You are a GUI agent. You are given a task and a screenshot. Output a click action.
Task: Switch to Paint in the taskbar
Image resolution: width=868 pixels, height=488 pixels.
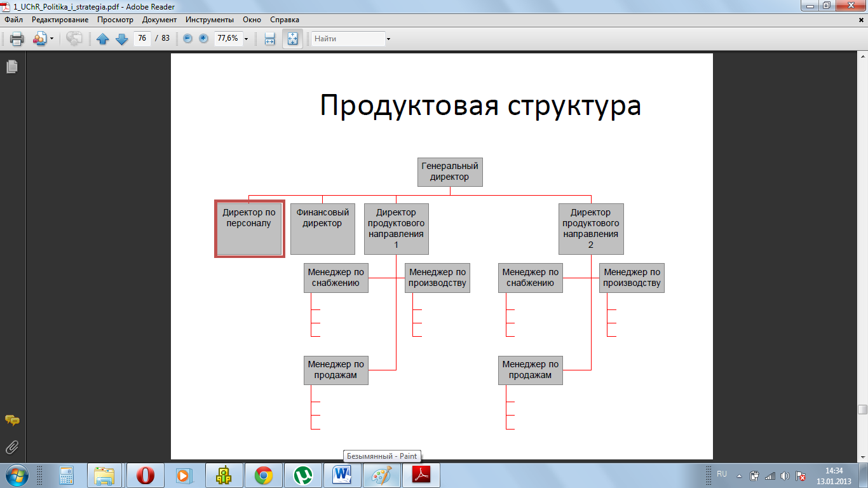tap(381, 475)
